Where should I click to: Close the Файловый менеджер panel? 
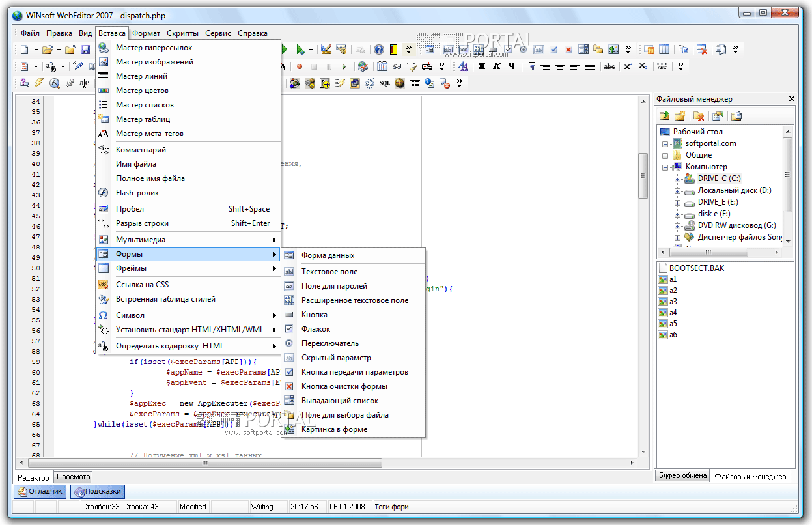(x=791, y=99)
